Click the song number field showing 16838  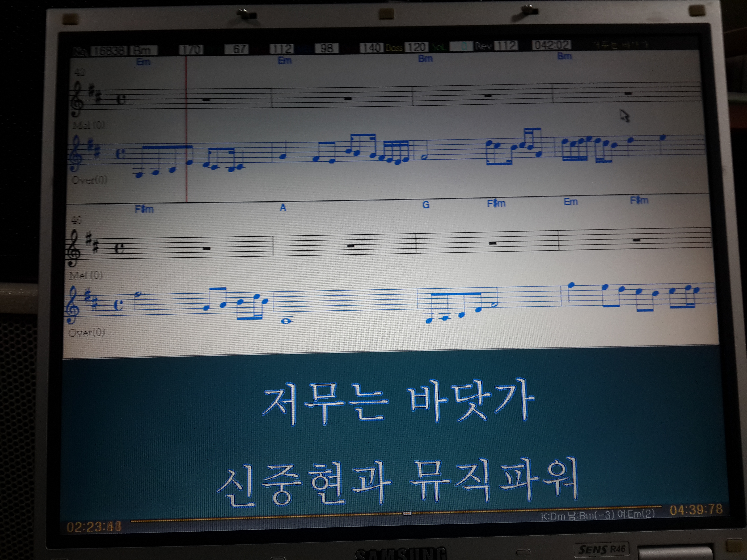109,51
